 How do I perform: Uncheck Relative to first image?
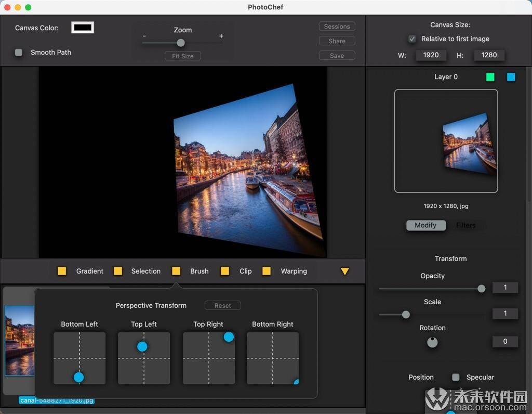pyautogui.click(x=412, y=38)
